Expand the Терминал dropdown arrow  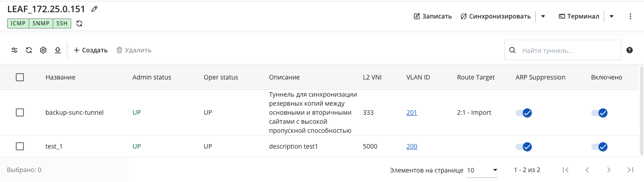[x=612, y=16]
